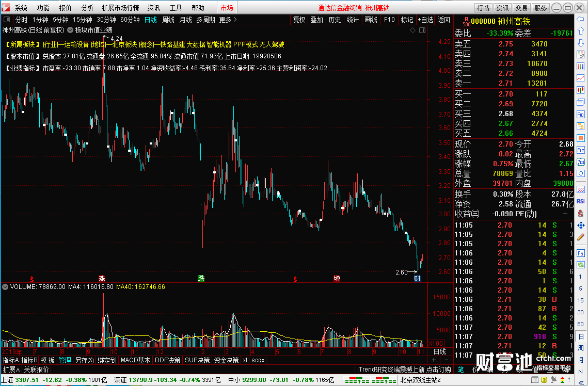Image resolution: width=588 pixels, height=386 pixels.
Task: Click the F5 icon in right sidebar
Action: pyautogui.click(x=580, y=253)
